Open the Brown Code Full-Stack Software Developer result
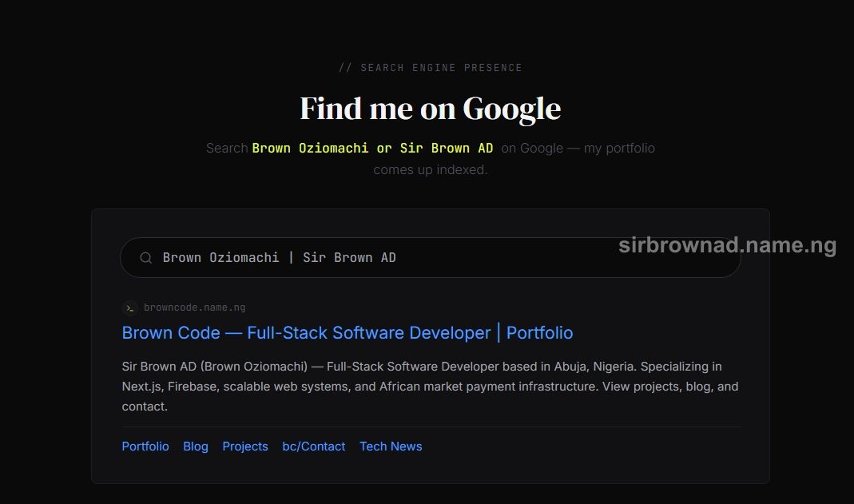Image resolution: width=854 pixels, height=504 pixels. click(x=348, y=332)
